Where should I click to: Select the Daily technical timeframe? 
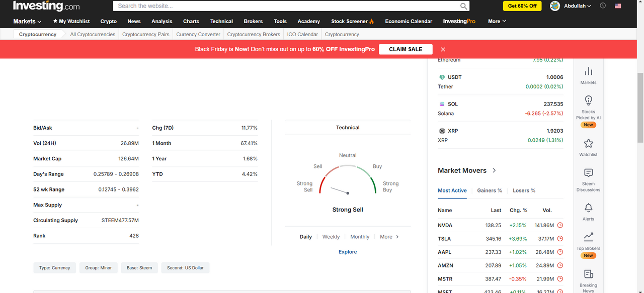point(306,237)
